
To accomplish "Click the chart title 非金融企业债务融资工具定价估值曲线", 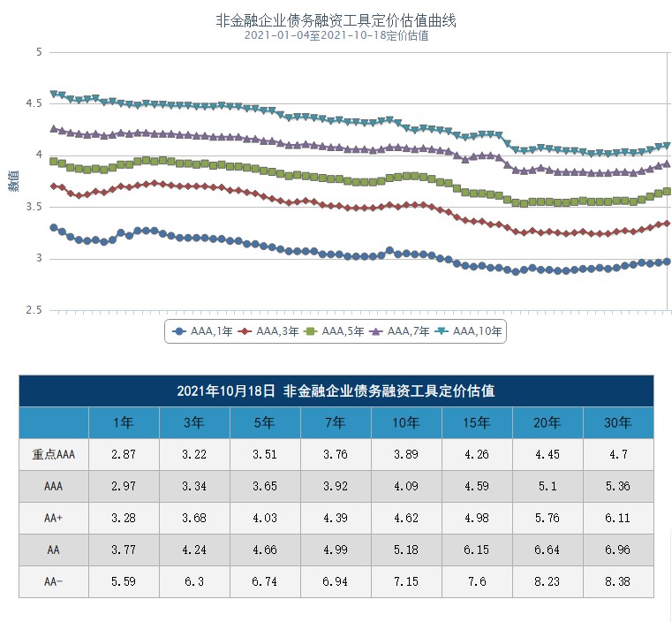I will [x=336, y=19].
